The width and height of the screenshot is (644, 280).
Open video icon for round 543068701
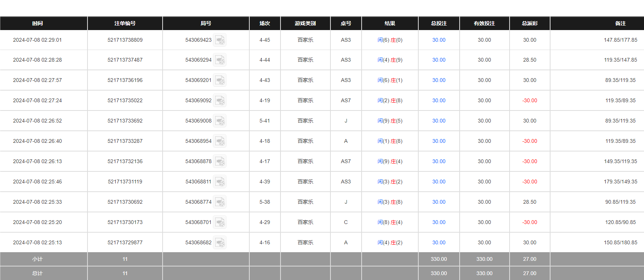tap(220, 222)
